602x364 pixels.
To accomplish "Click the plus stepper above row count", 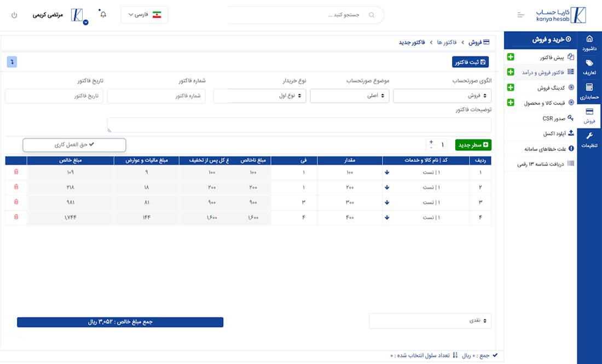I will [x=432, y=141].
